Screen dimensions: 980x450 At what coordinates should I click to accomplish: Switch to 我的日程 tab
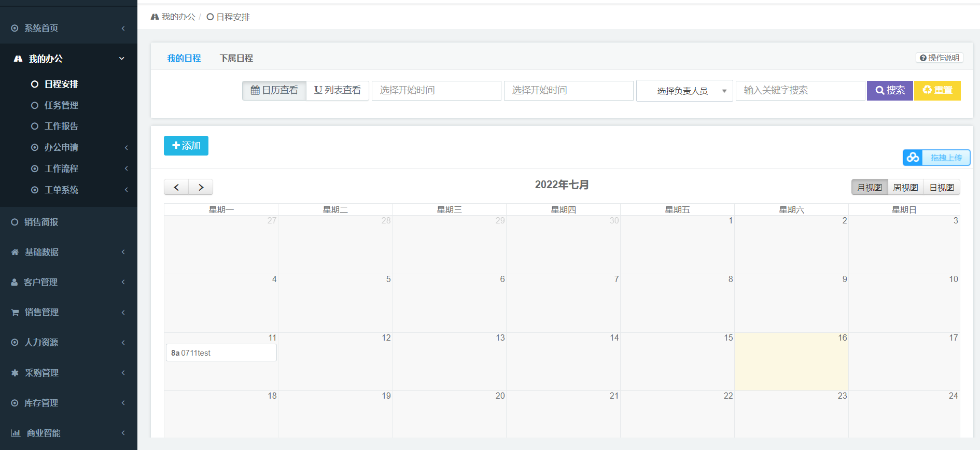[184, 59]
